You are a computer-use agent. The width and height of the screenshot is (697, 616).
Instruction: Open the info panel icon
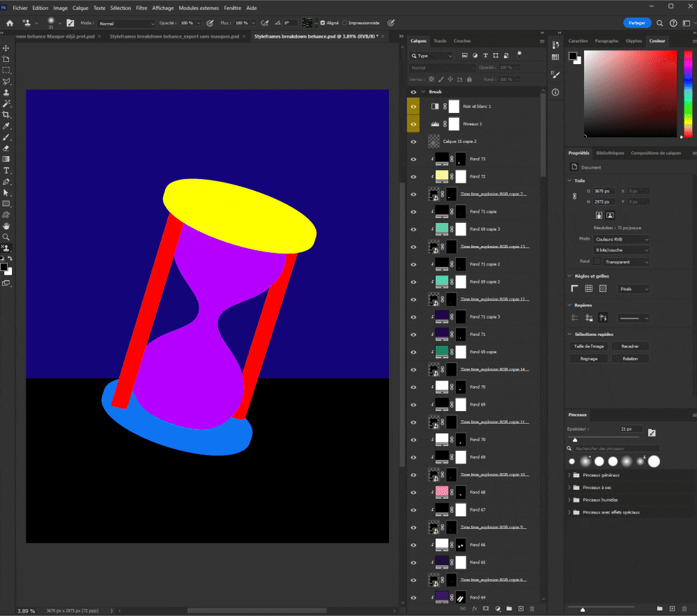pos(556,93)
